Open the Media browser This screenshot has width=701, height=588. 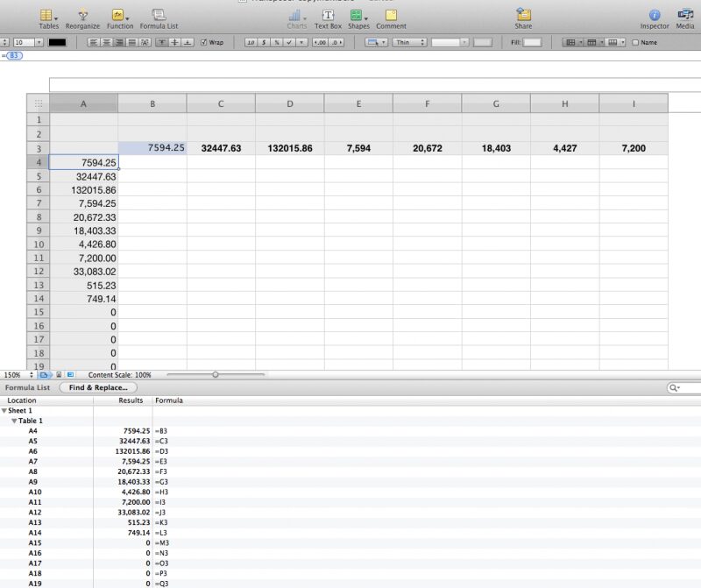click(x=685, y=16)
